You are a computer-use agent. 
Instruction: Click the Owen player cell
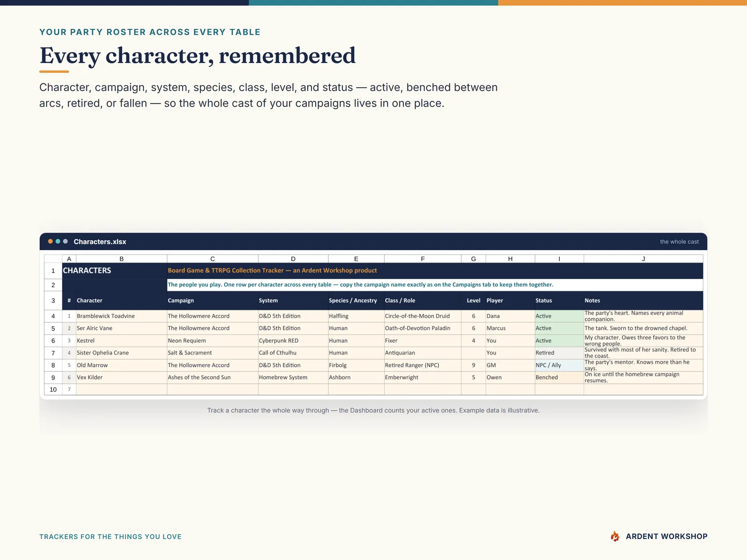(510, 377)
